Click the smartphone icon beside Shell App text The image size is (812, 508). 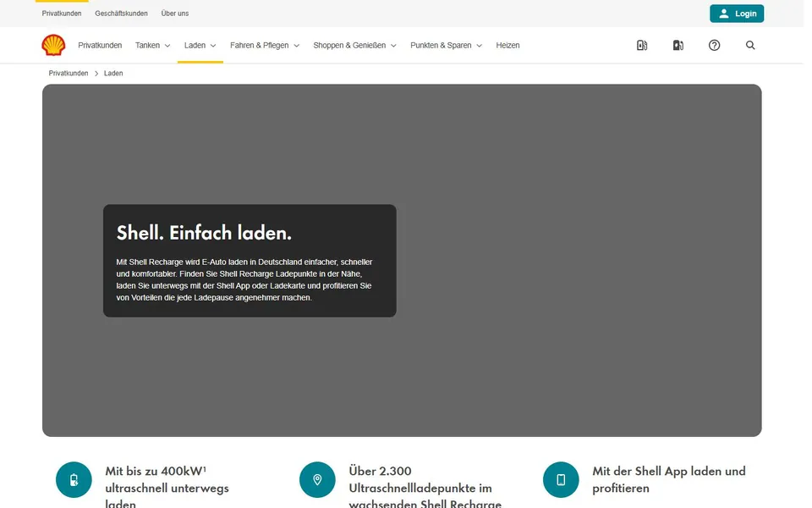click(x=561, y=479)
